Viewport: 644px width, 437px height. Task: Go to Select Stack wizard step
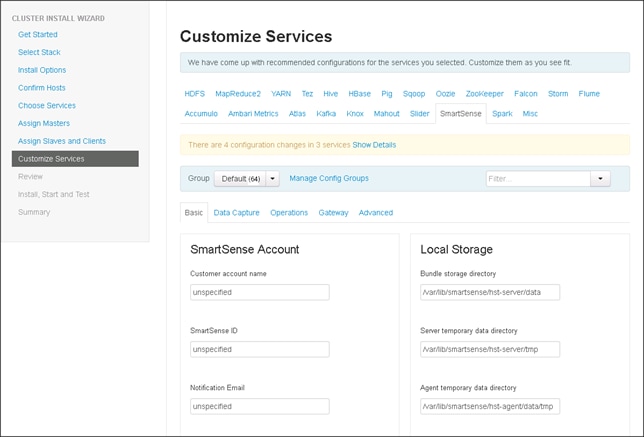click(39, 52)
